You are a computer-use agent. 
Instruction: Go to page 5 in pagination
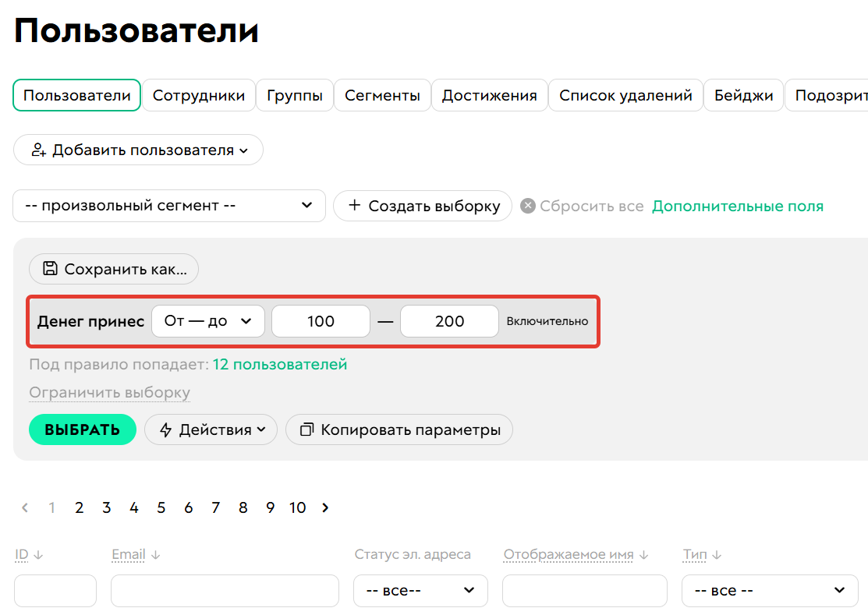pyautogui.click(x=161, y=507)
